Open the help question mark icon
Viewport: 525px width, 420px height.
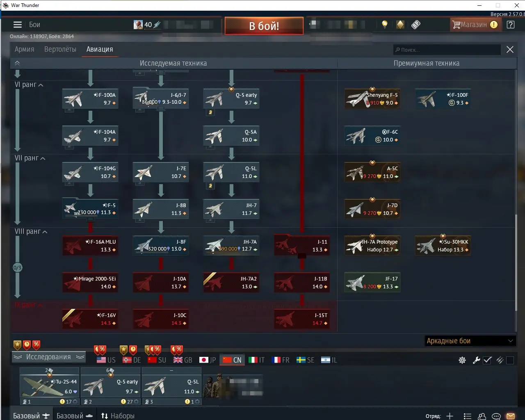(x=511, y=25)
